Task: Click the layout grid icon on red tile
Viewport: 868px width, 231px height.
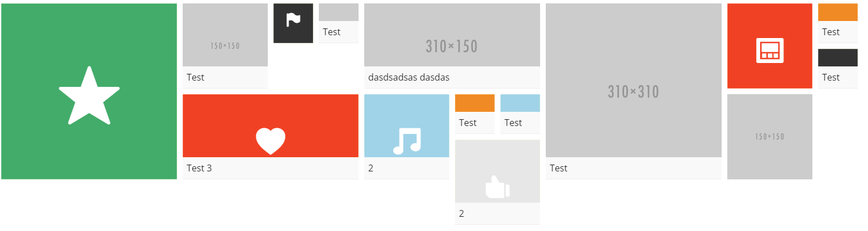Action: 770,51
